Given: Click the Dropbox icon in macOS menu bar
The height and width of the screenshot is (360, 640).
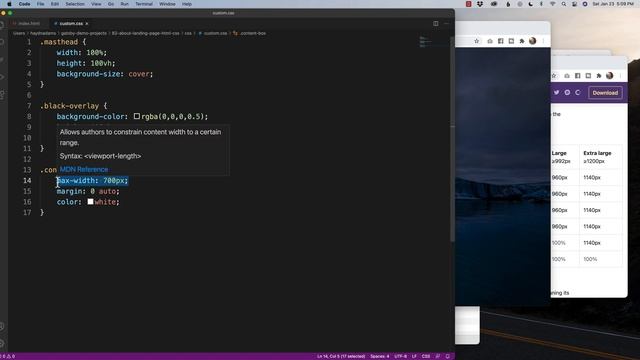Looking at the screenshot, I should tap(480, 4).
